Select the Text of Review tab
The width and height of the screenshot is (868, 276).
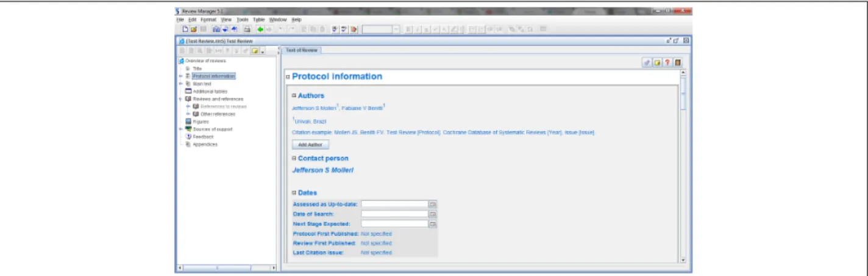(301, 50)
